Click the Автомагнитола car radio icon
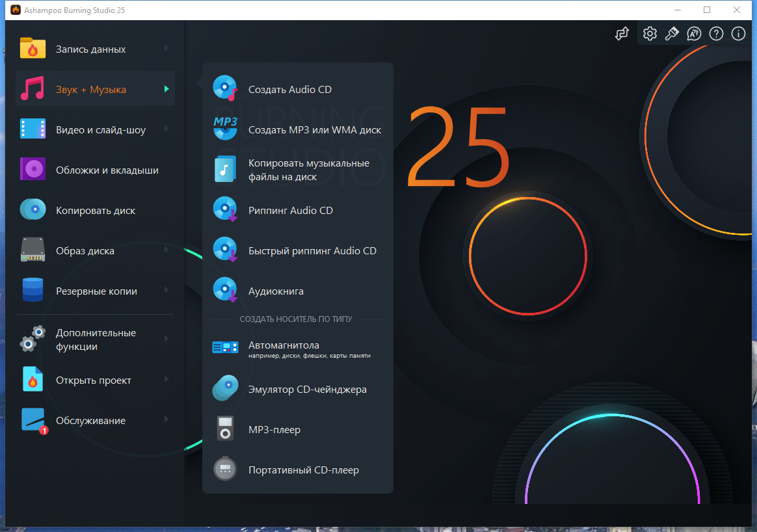The width and height of the screenshot is (757, 532). [x=225, y=347]
